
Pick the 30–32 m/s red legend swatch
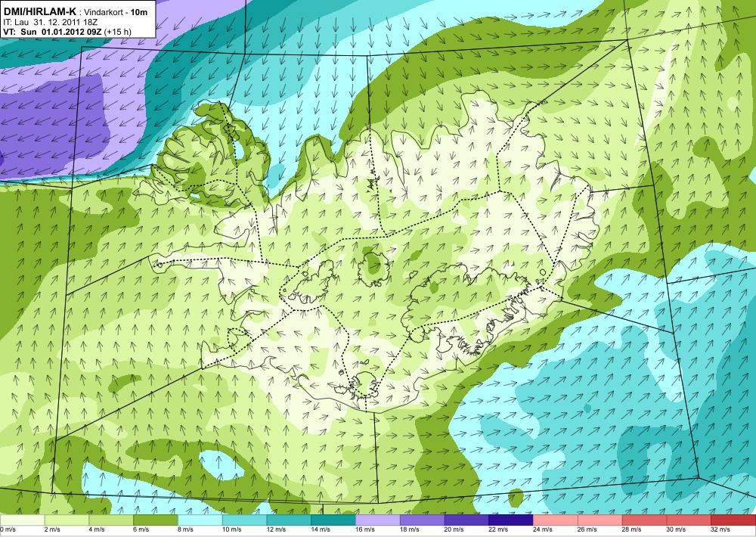[688, 520]
